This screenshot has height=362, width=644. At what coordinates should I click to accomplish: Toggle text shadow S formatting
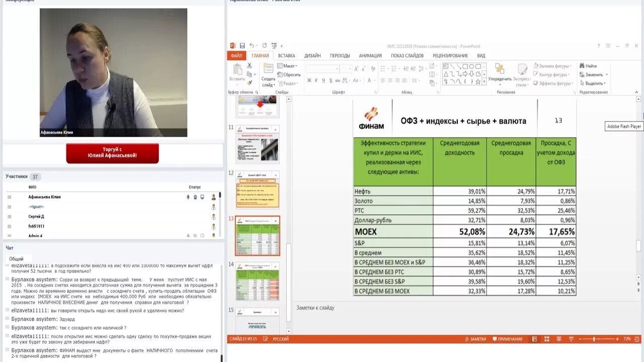click(331, 80)
